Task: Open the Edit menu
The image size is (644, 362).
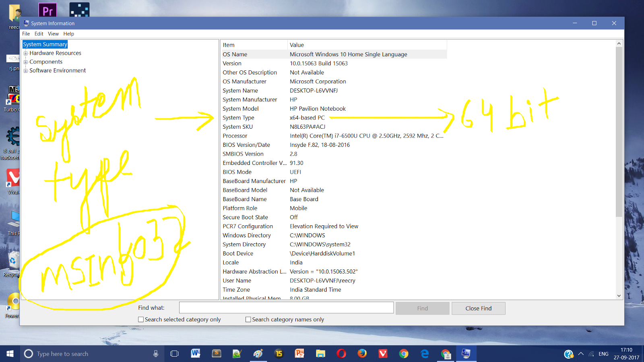Action: coord(39,34)
